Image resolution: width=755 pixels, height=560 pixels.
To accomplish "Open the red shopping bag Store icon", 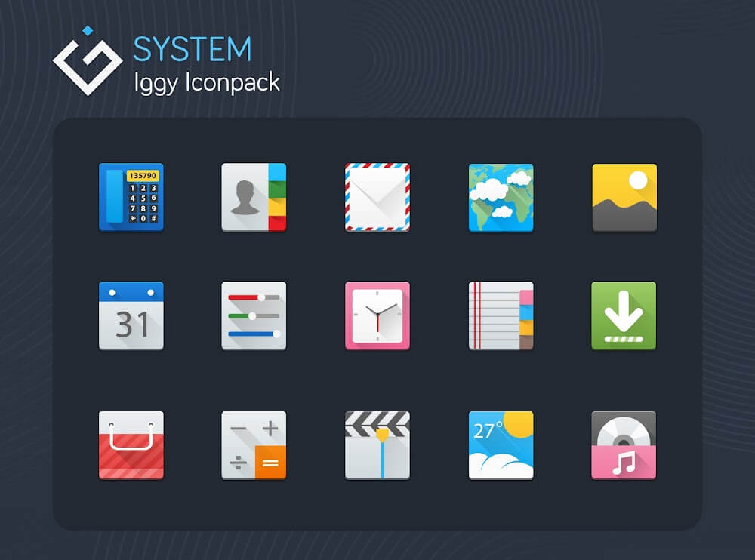I will 131,445.
